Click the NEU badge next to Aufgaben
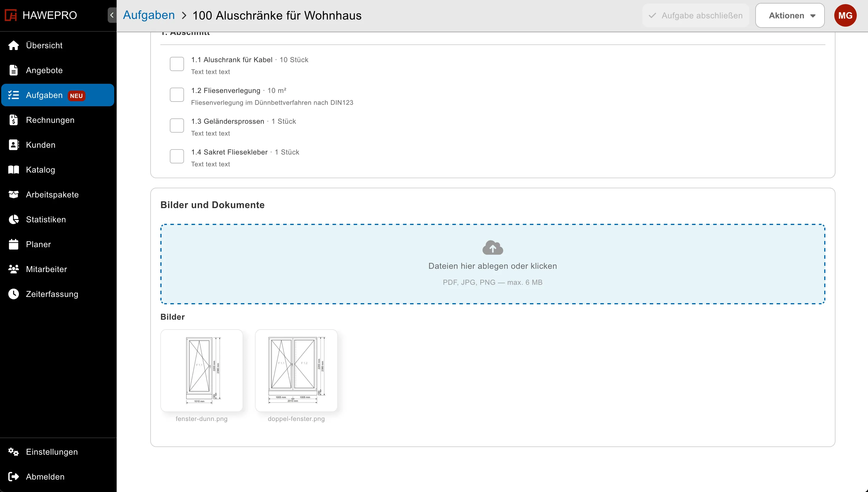Screen dimensions: 868x492 (76, 96)
